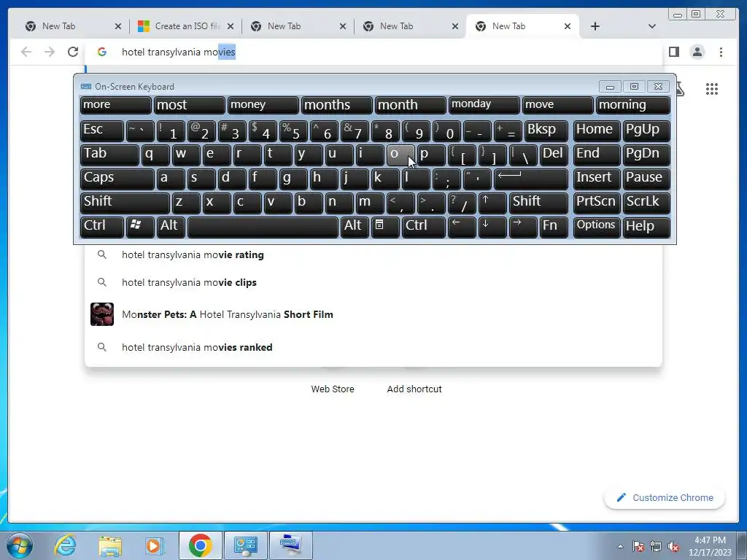Select suggestion 'hotel transylvania movie rating'
The image size is (747, 560).
click(373, 254)
